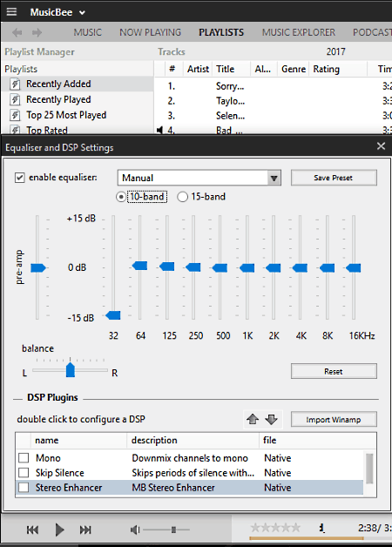
Task: Open the PODCASTS tab
Action: tap(372, 32)
